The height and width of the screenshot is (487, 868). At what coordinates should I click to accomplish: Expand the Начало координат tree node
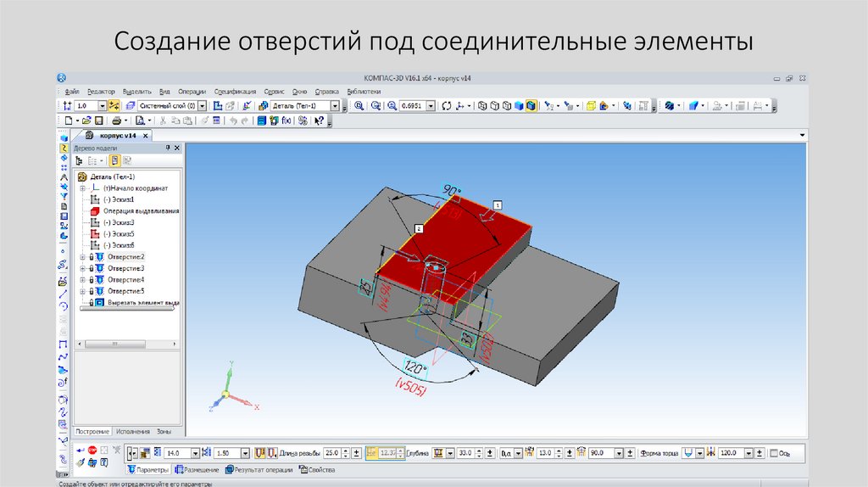click(82, 188)
